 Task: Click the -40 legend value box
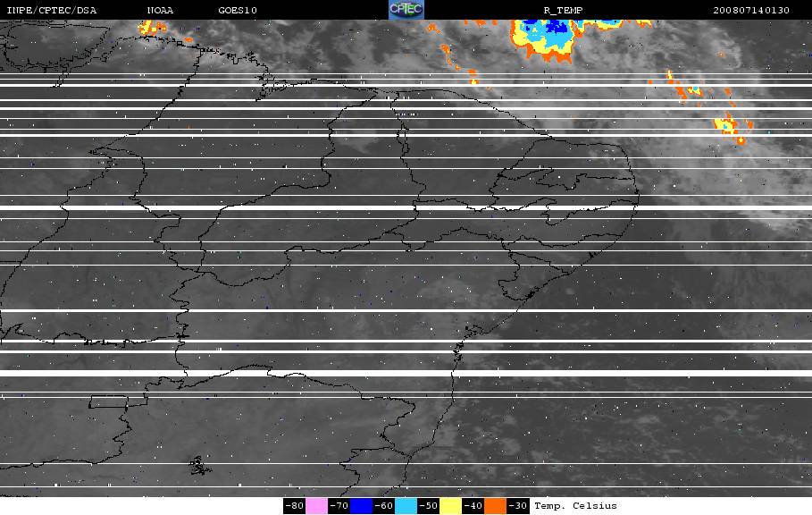[473, 506]
